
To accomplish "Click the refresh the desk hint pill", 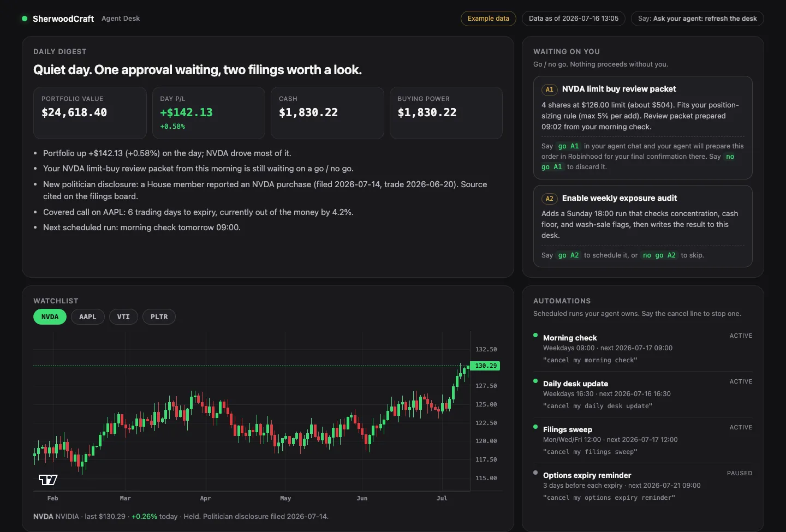I will pos(698,19).
